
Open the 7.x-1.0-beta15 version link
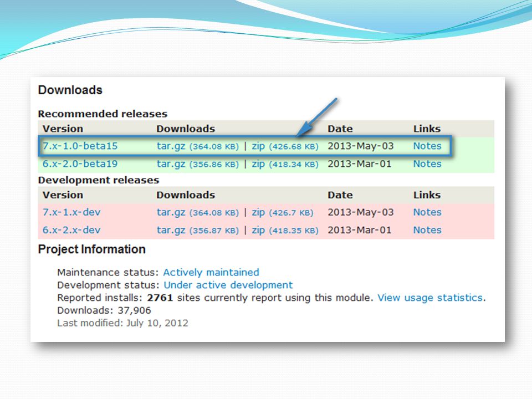(x=80, y=146)
